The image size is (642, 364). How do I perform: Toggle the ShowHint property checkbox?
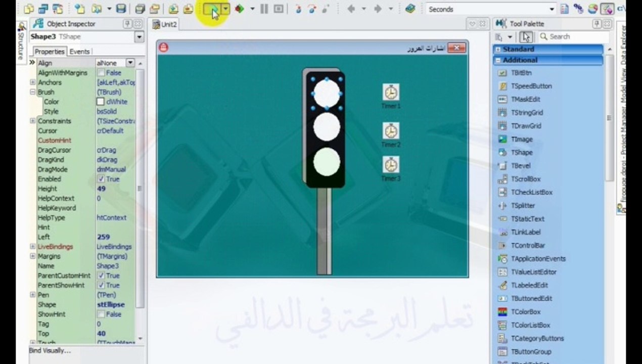click(x=101, y=314)
